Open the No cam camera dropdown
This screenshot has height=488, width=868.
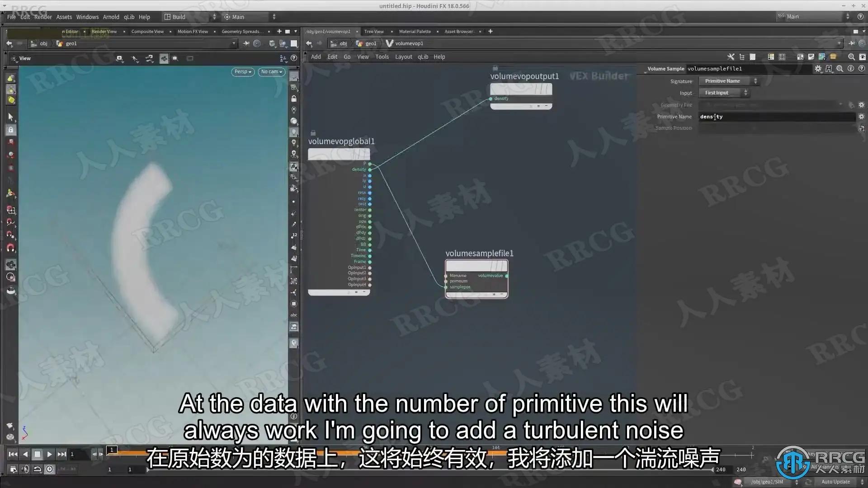coord(271,72)
